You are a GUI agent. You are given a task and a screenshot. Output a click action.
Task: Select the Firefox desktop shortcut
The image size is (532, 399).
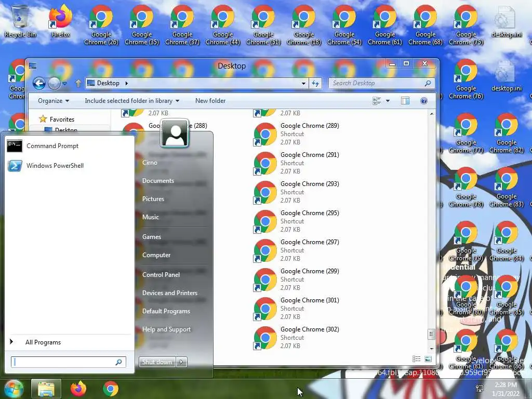point(60,21)
